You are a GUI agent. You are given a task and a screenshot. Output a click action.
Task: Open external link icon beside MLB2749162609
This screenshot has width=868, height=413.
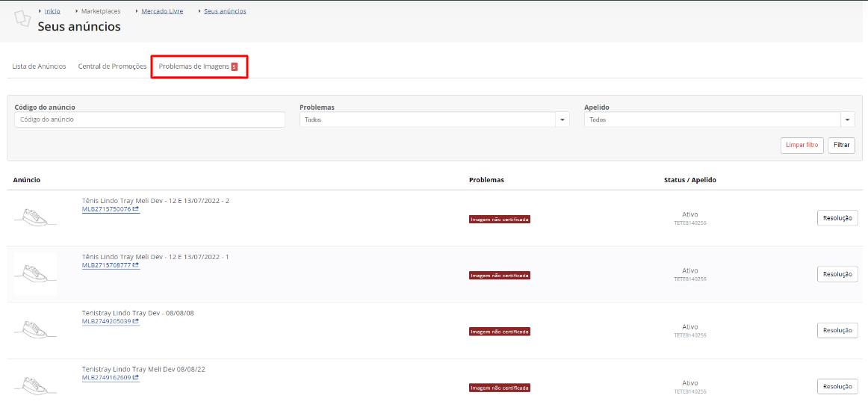[x=136, y=378]
